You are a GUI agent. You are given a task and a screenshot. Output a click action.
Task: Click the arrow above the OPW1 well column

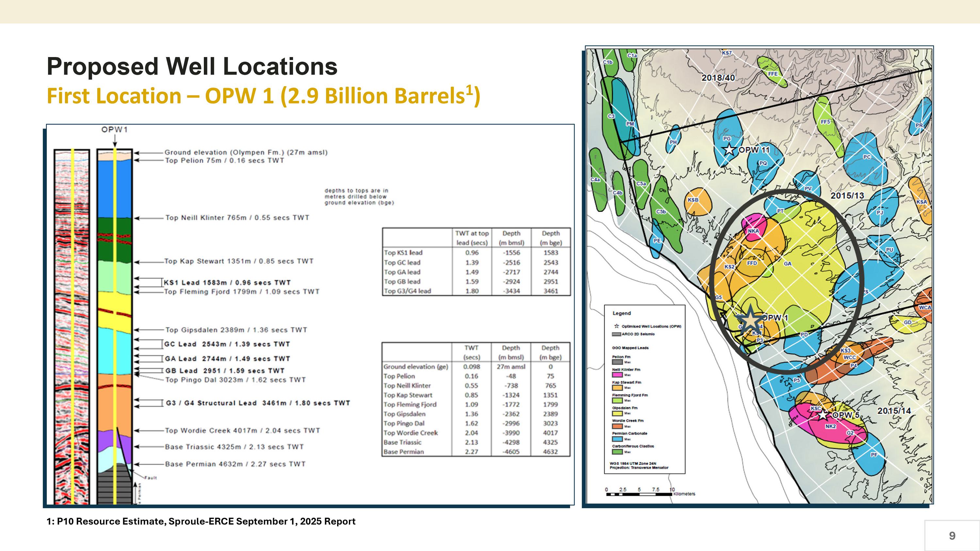tap(115, 141)
